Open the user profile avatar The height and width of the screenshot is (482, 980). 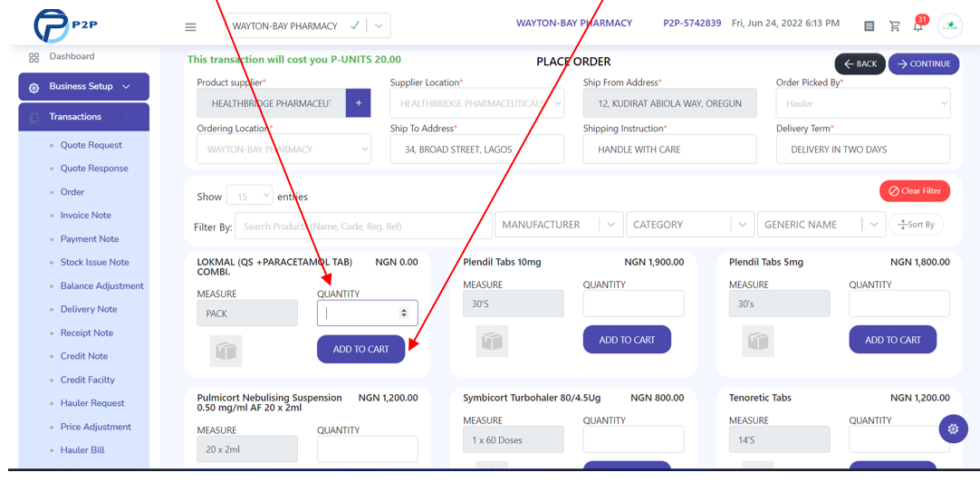point(950,26)
